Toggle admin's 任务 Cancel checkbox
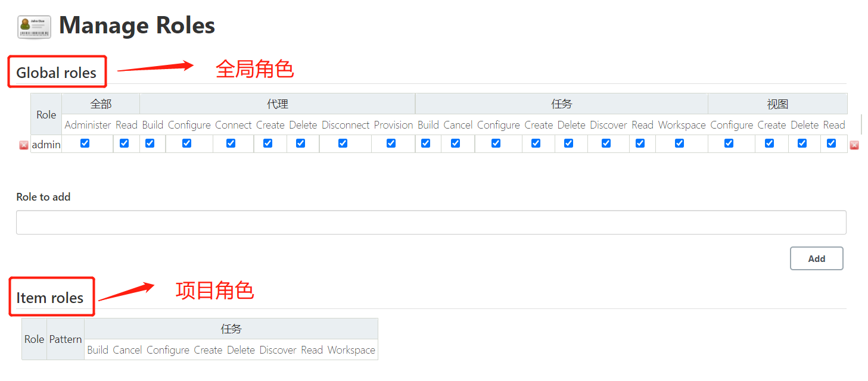Image resolution: width=868 pixels, height=381 pixels. click(x=455, y=143)
